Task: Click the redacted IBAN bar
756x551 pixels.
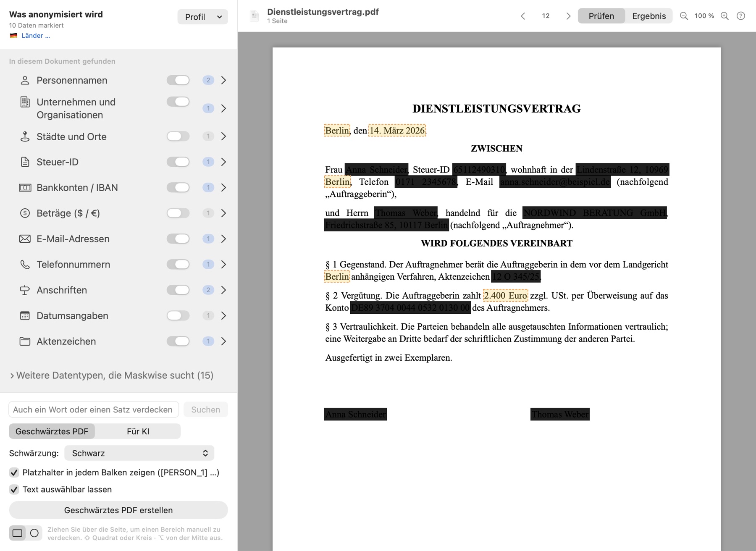Action: coord(410,308)
